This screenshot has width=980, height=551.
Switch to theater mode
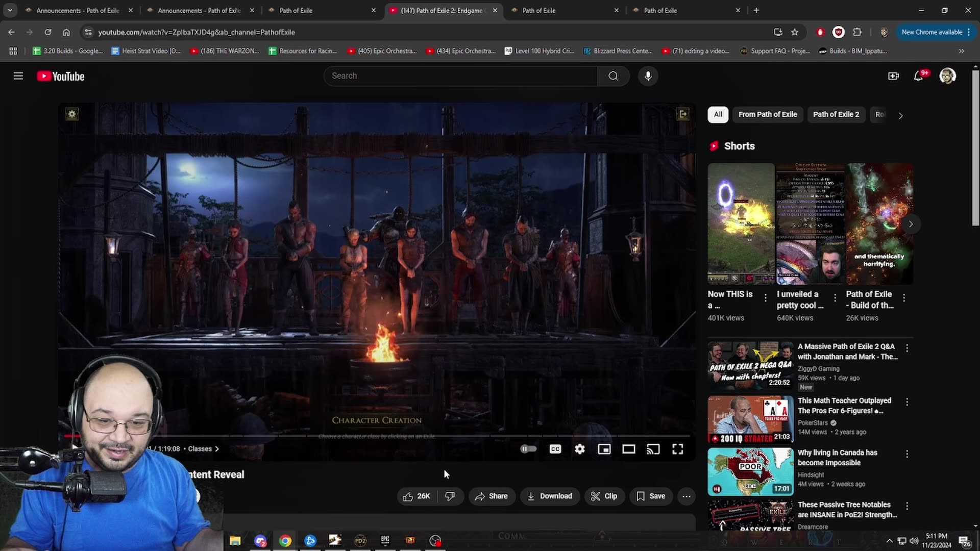click(629, 449)
